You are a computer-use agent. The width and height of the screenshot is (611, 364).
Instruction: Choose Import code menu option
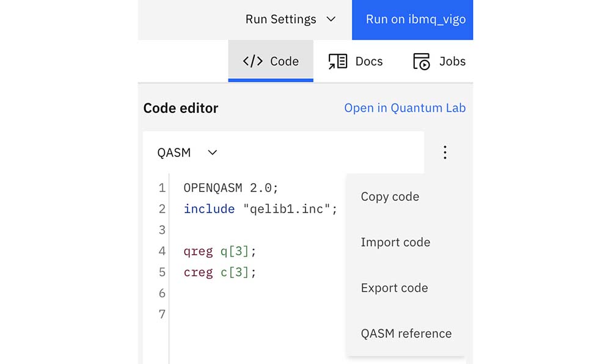[x=395, y=242]
